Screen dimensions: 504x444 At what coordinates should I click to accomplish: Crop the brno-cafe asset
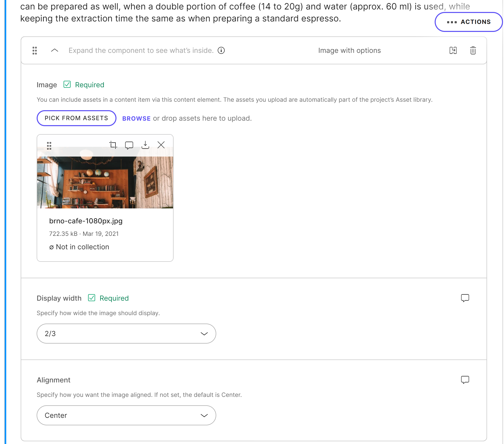click(x=113, y=145)
